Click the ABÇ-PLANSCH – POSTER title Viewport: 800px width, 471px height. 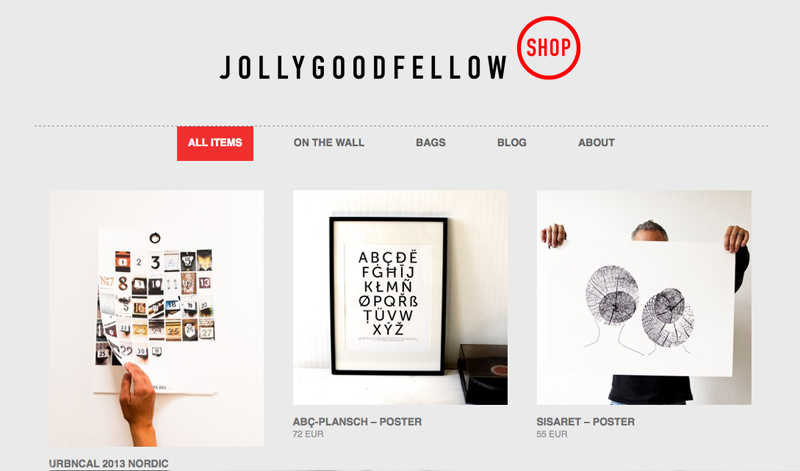(x=357, y=422)
